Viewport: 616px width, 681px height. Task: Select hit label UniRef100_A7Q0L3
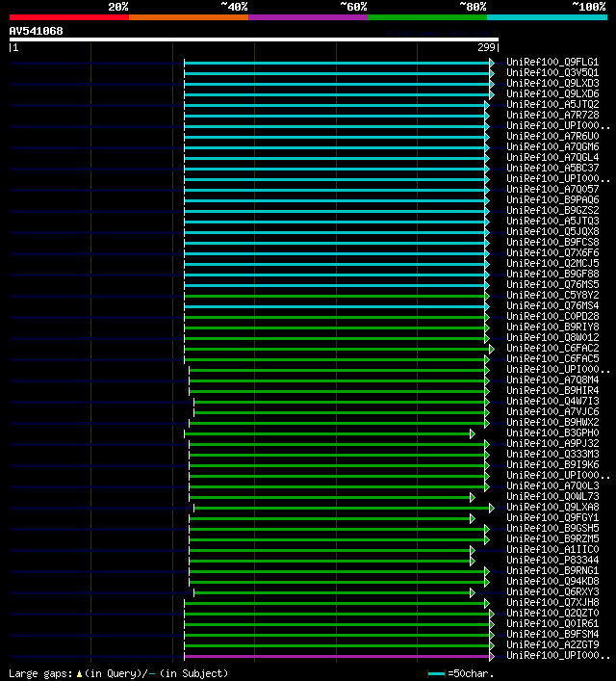coord(552,485)
